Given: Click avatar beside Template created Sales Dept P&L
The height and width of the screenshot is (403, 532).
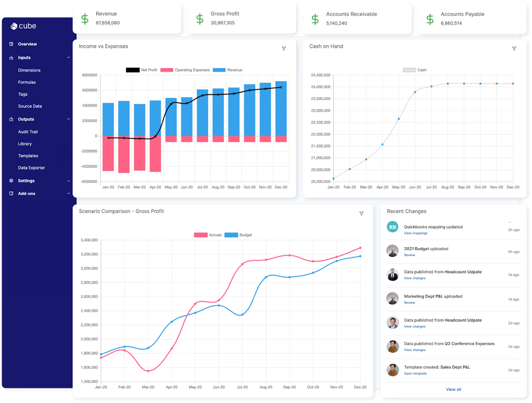Looking at the screenshot, I should pos(392,370).
